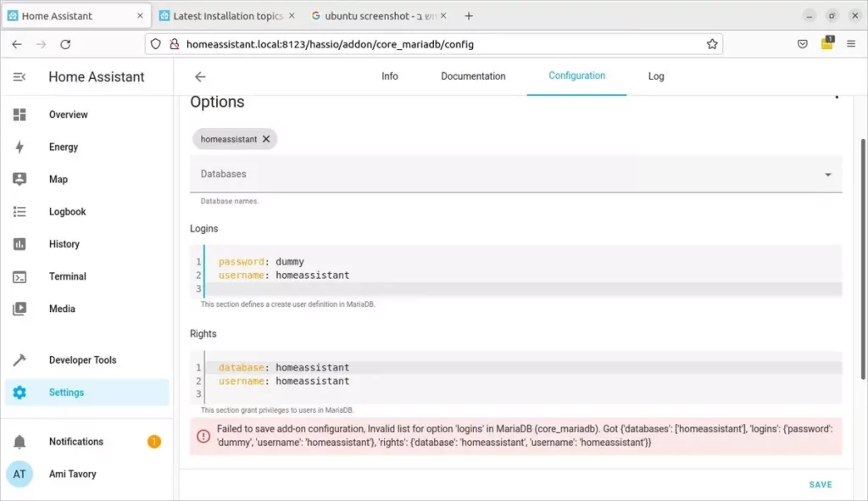Click the Logins username line
Viewport: 868px width, 501px height.
(284, 276)
